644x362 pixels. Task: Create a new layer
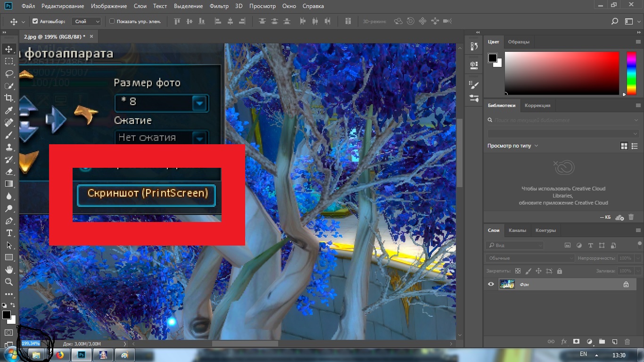click(614, 342)
